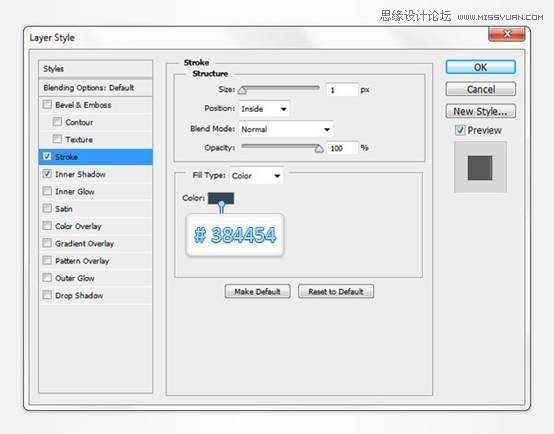Viewport: 554px width, 434px height.
Task: Uncheck the Stroke effect checkbox
Action: click(47, 157)
